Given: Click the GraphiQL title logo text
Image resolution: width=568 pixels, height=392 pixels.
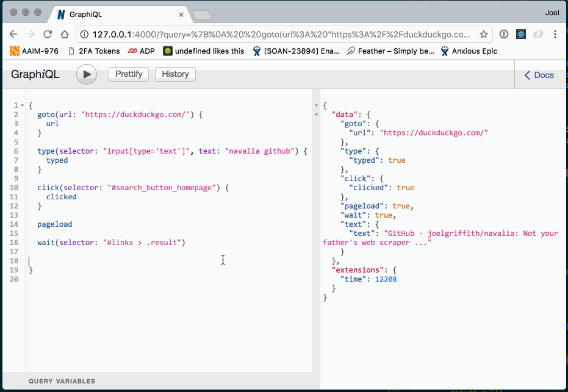Looking at the screenshot, I should pyautogui.click(x=35, y=74).
